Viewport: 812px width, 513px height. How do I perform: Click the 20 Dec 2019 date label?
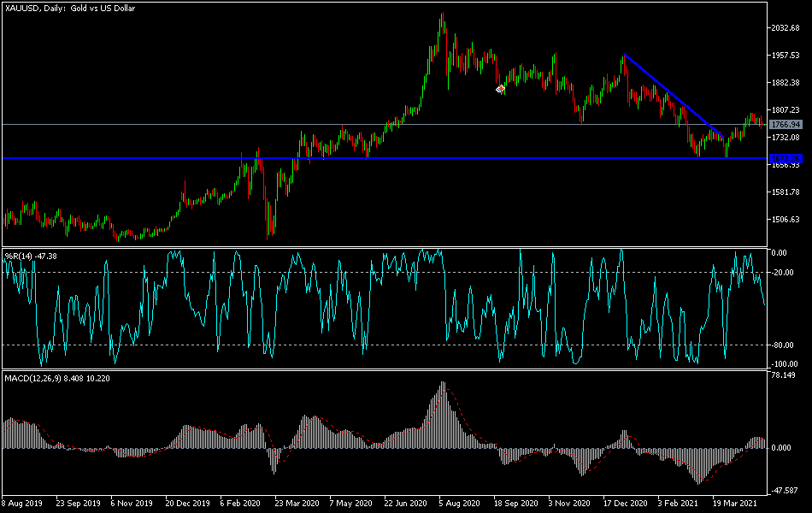pyautogui.click(x=187, y=503)
